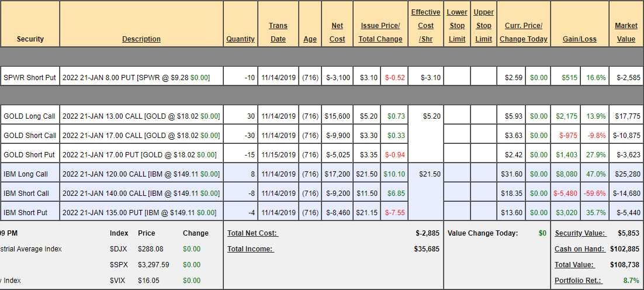Open the Cash on Hand link

point(580,249)
